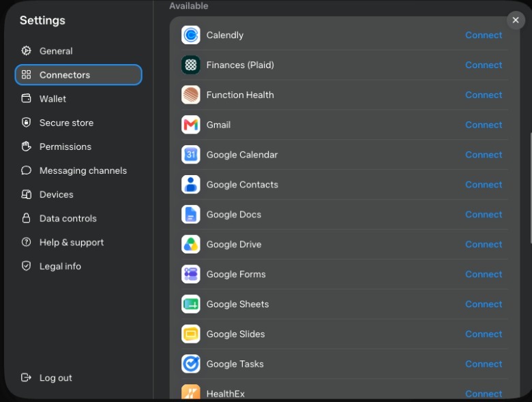Click the Google Slides icon
The height and width of the screenshot is (402, 532).
pyautogui.click(x=191, y=334)
